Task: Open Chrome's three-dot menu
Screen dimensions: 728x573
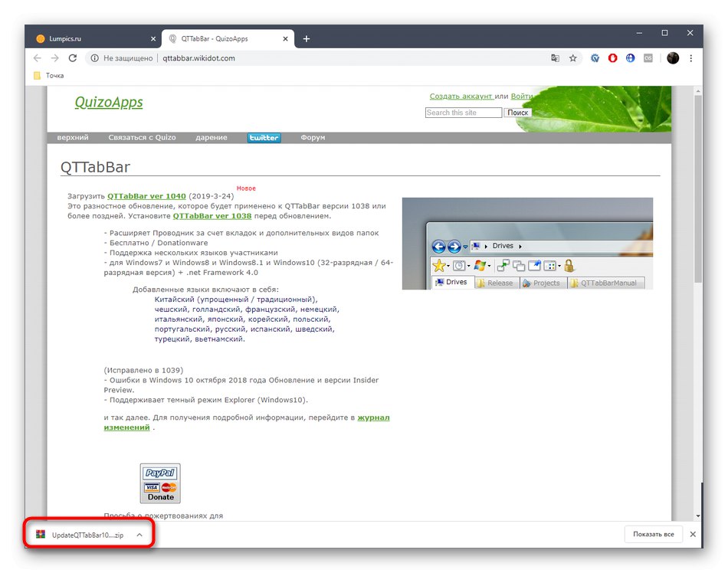Action: pyautogui.click(x=691, y=58)
